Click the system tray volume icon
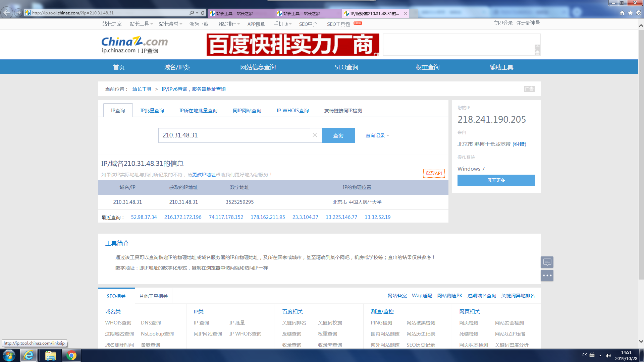The width and height of the screenshot is (644, 362). pos(608,355)
